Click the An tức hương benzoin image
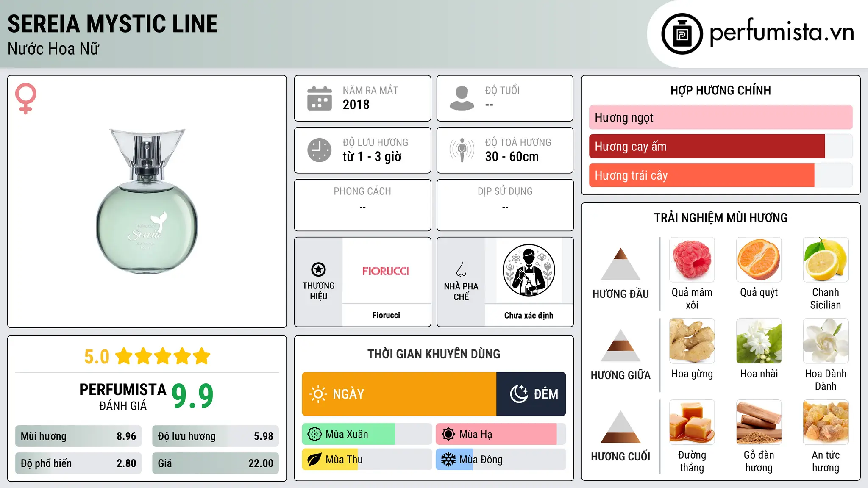 [826, 422]
